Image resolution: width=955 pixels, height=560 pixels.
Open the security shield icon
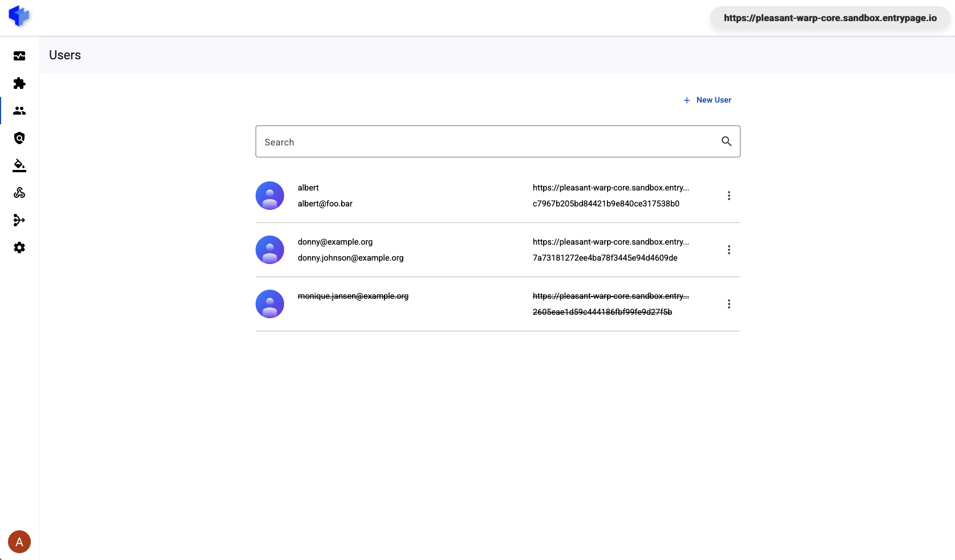pyautogui.click(x=19, y=138)
